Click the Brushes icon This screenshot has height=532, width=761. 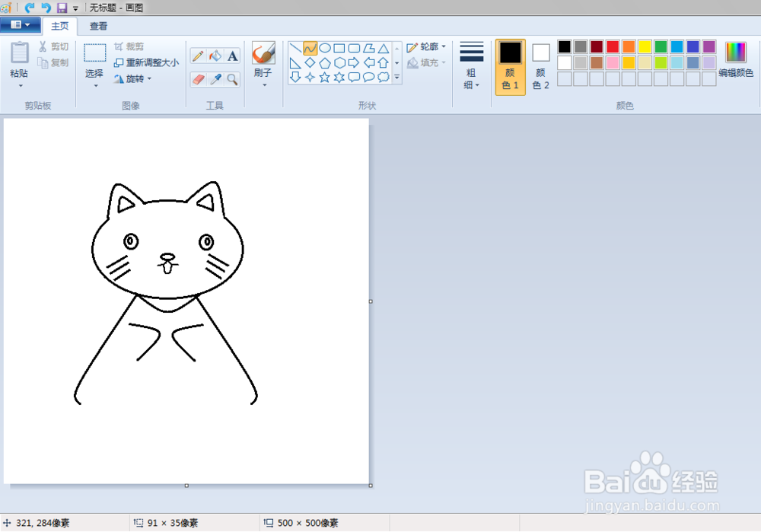263,53
